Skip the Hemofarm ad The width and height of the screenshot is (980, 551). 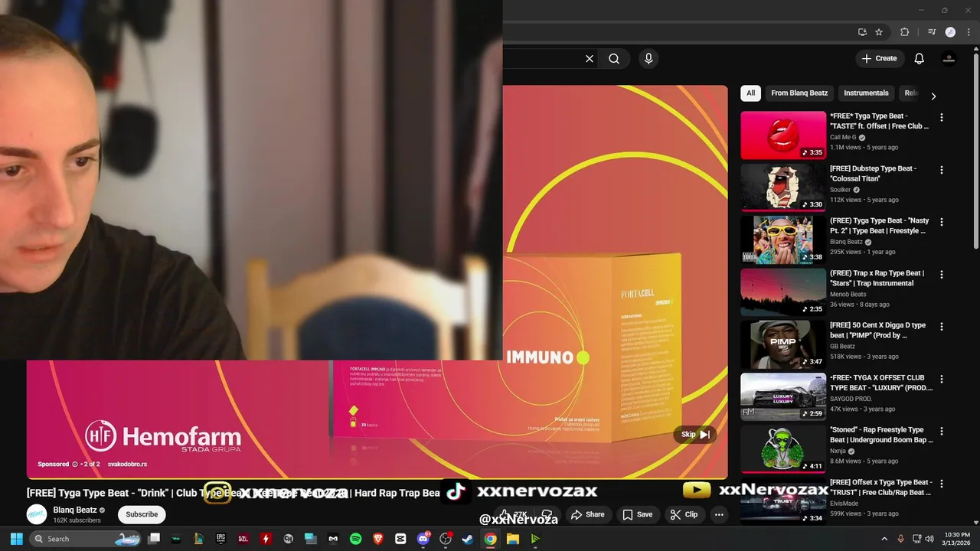click(696, 434)
